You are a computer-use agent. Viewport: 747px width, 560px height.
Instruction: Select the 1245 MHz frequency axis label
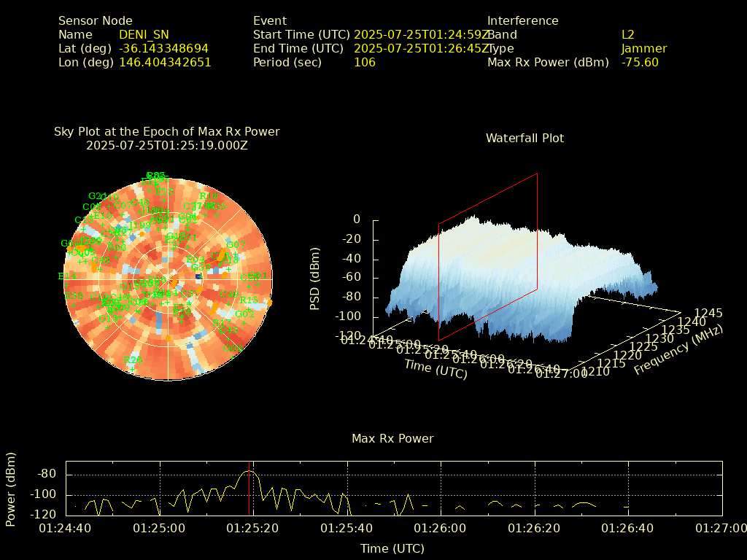click(708, 313)
